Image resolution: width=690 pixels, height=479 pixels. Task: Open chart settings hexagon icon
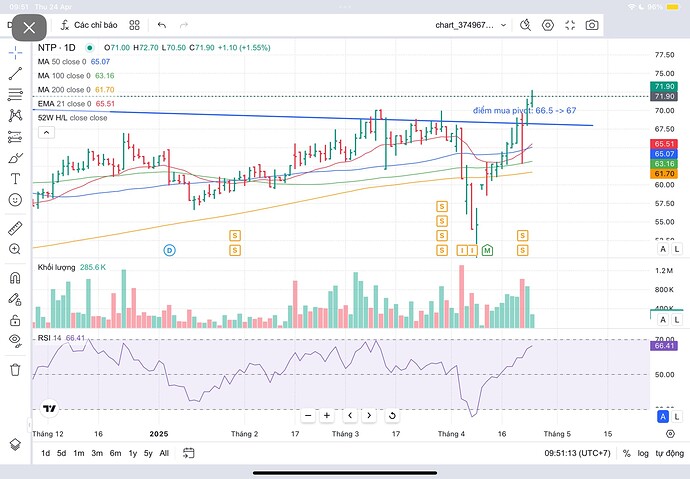(547, 25)
